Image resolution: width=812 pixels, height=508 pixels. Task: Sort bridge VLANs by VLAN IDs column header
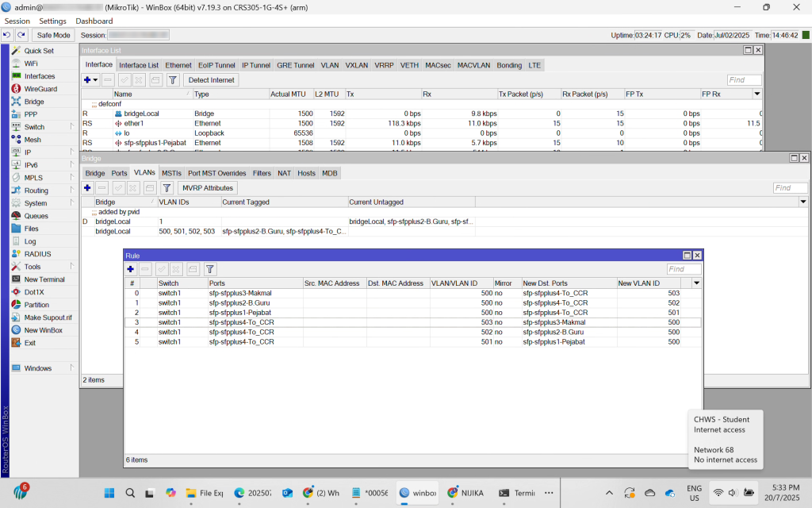pos(189,202)
